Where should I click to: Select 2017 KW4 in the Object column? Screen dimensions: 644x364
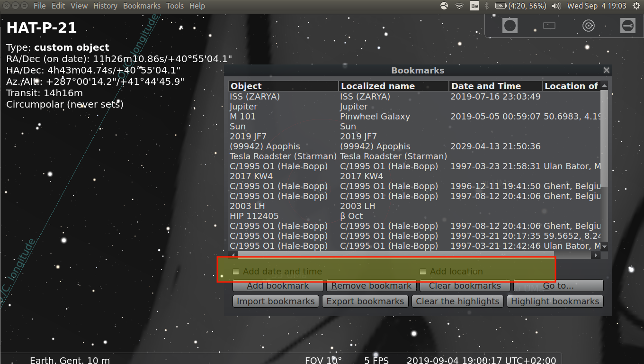[x=251, y=176]
